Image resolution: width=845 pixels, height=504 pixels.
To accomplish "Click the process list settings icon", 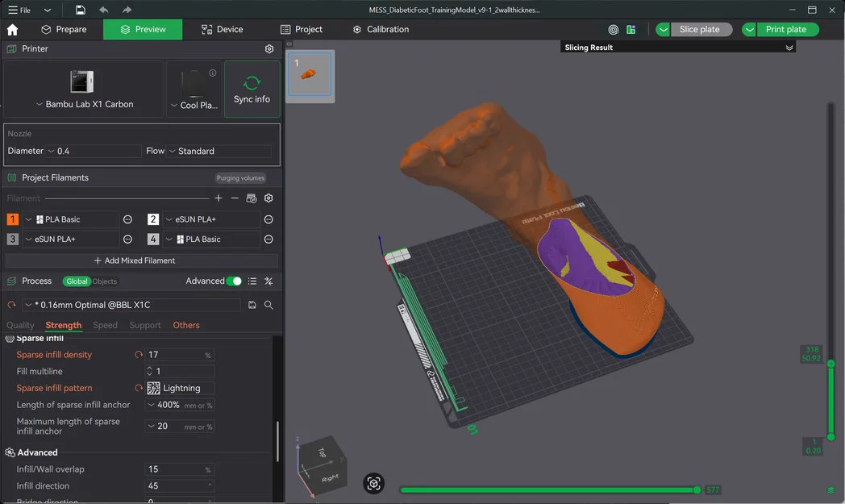I will pos(252,281).
